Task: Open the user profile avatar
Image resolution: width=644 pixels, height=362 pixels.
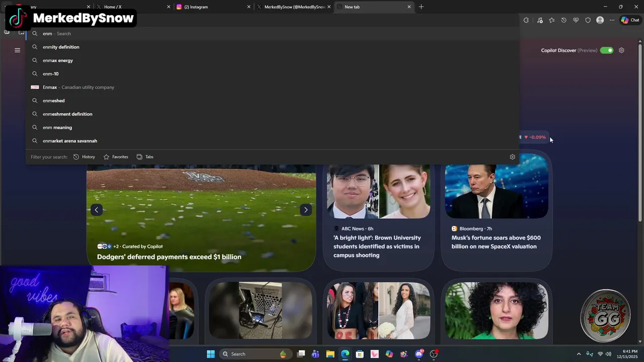Action: click(600, 20)
